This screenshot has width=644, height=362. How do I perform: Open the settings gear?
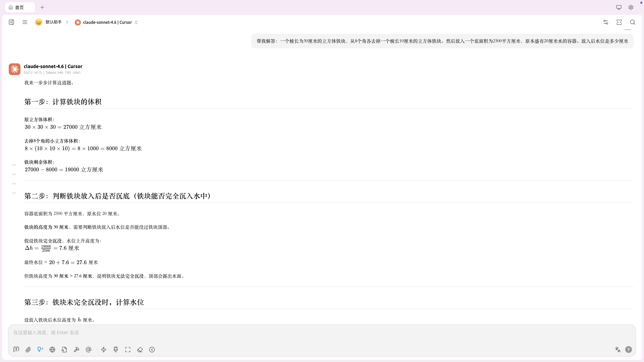click(631, 7)
